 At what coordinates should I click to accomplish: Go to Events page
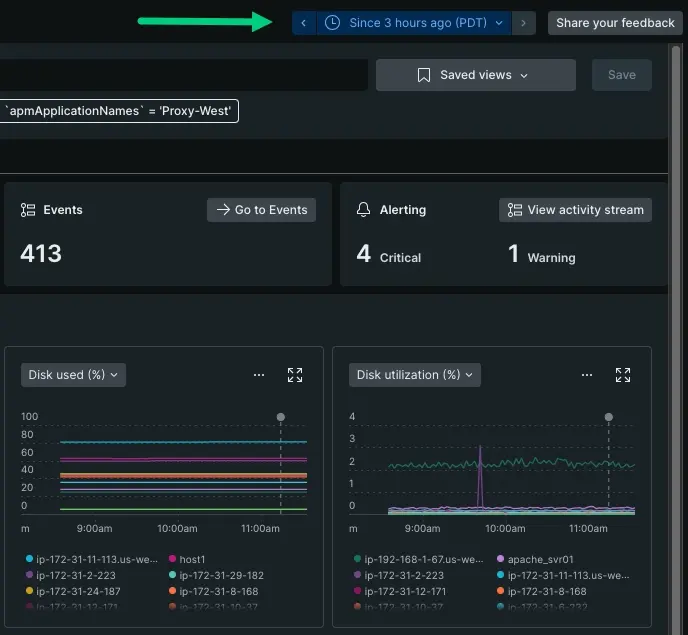pos(261,210)
